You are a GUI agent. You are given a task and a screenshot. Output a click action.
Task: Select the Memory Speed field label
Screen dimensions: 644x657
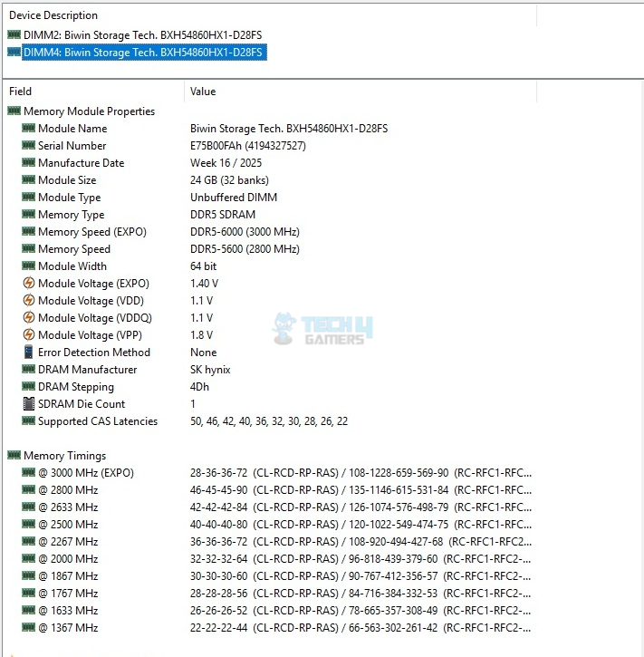[x=74, y=249]
